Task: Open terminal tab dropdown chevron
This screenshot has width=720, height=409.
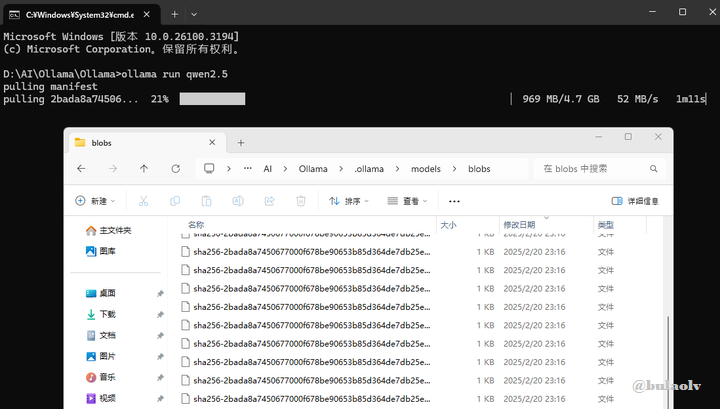Action: (194, 14)
